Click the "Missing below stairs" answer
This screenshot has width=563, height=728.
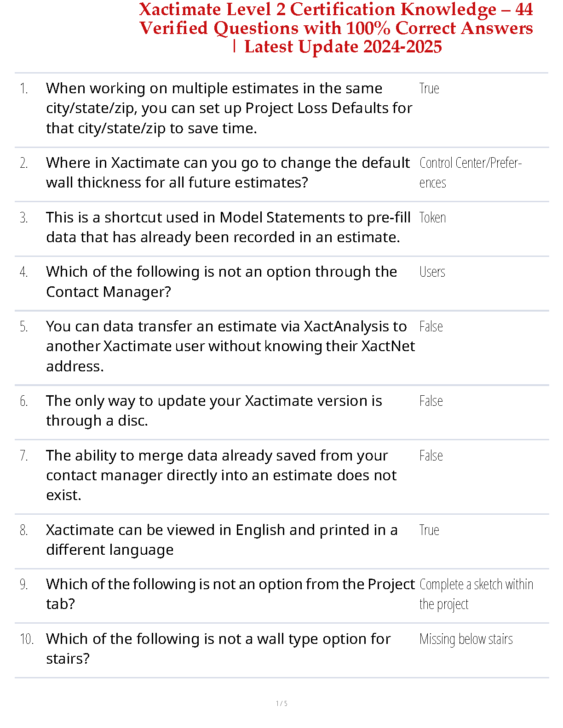[x=466, y=639]
